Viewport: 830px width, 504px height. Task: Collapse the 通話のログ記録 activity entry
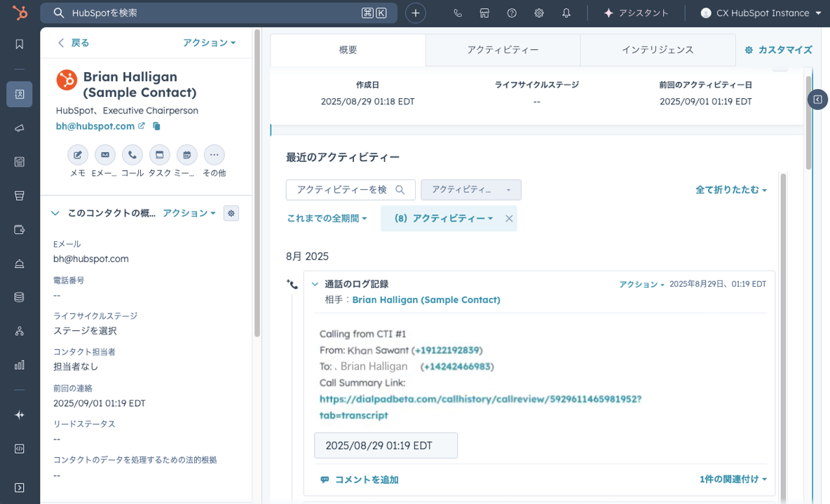[315, 285]
